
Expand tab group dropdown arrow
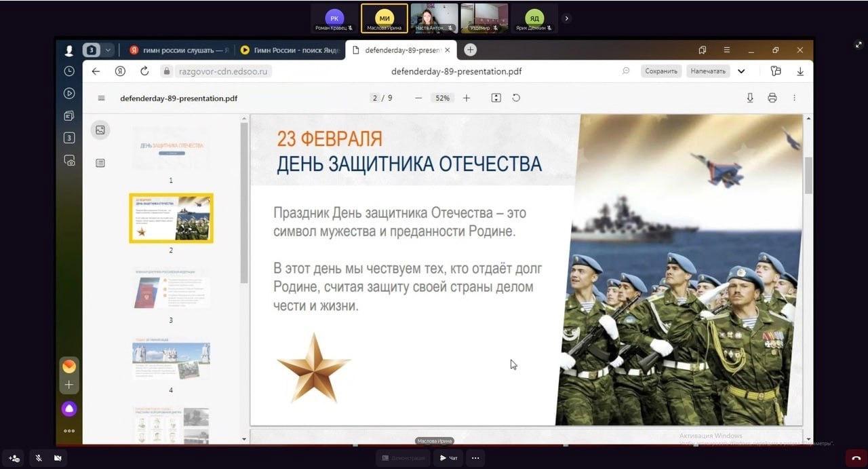107,50
